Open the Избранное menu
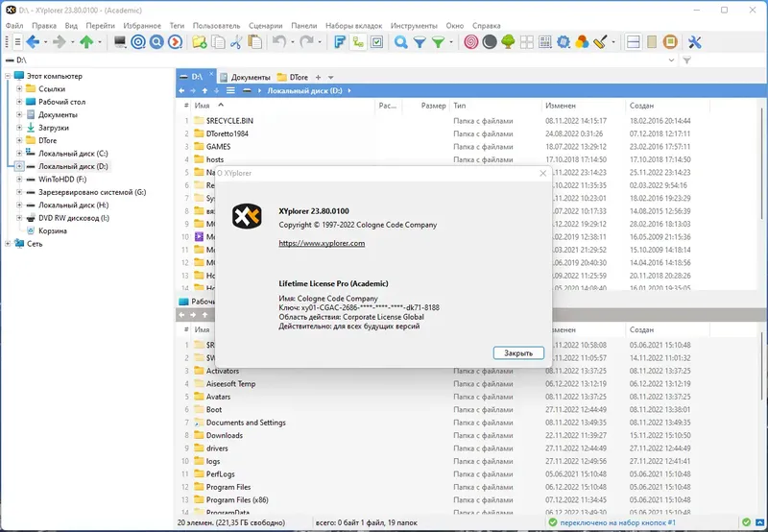 142,26
